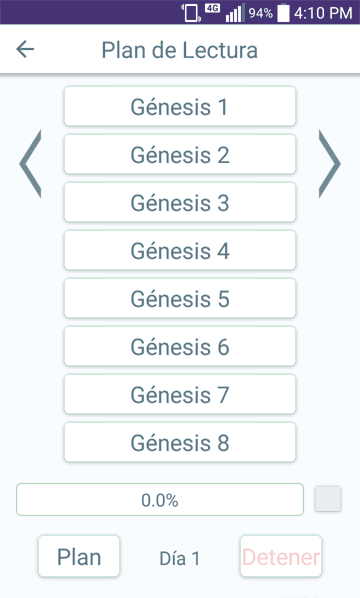Tap the signal strength bars icon
360x598 pixels.
pos(234,13)
